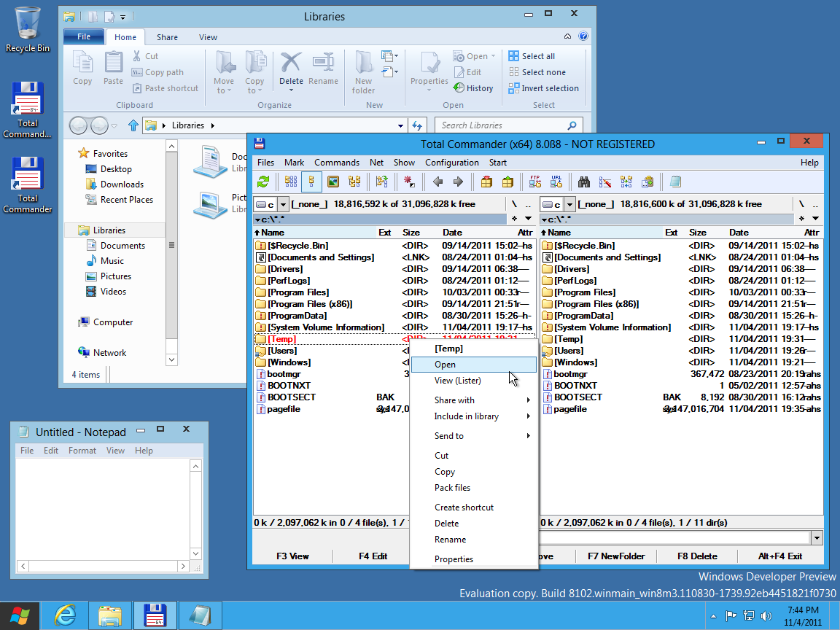This screenshot has width=840, height=630.
Task: Select the full details view icon
Action: [311, 182]
